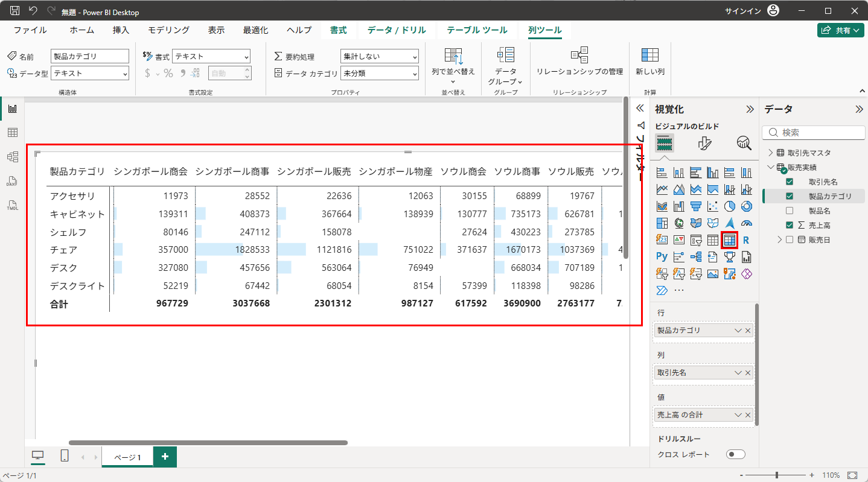Open the データ型 dropdown
This screenshot has width=868, height=482.
[x=90, y=73]
